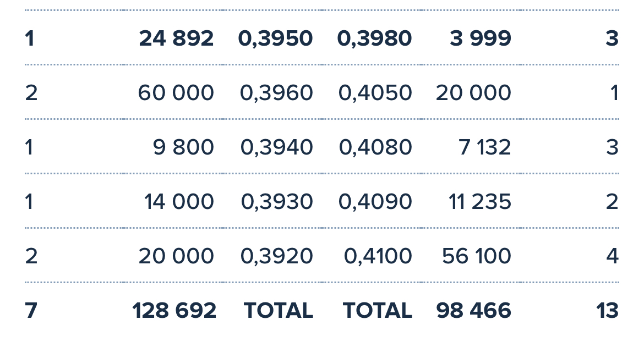Select the ask volume 3 999
Screen dimensions: 644x342
pos(481,38)
